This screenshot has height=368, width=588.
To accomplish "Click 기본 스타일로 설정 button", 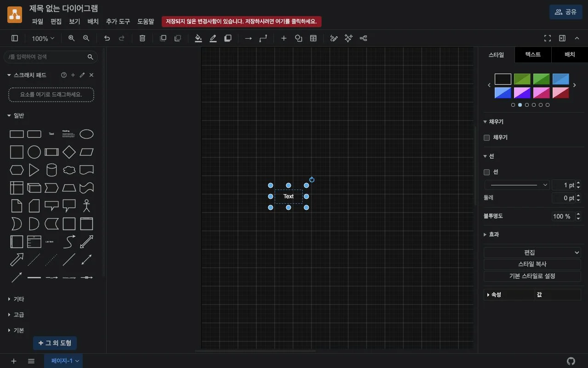I will [x=532, y=276].
